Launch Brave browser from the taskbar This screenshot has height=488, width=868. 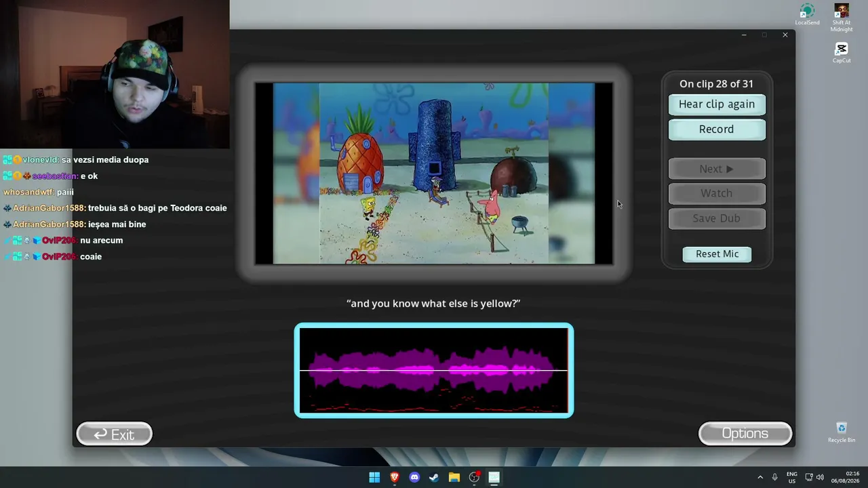pos(394,477)
